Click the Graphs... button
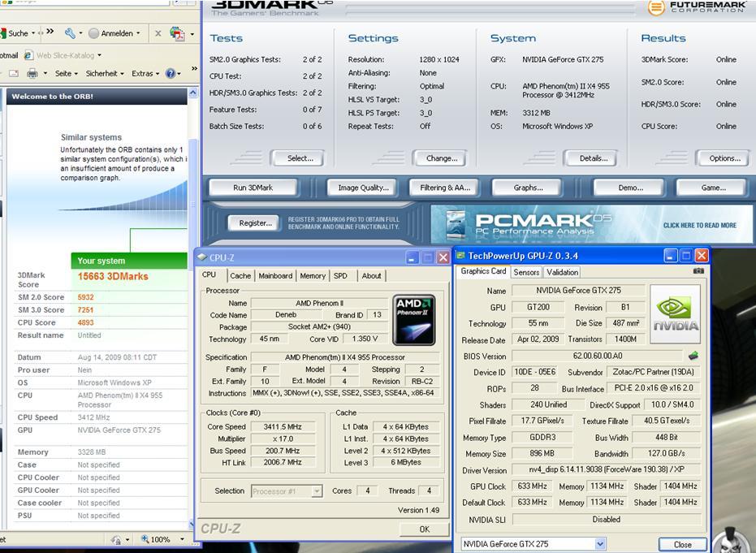 tap(528, 188)
